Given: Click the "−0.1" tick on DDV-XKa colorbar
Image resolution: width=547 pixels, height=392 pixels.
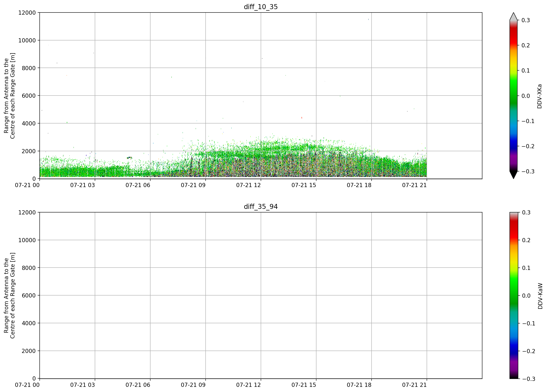Looking at the screenshot, I should click(528, 121).
